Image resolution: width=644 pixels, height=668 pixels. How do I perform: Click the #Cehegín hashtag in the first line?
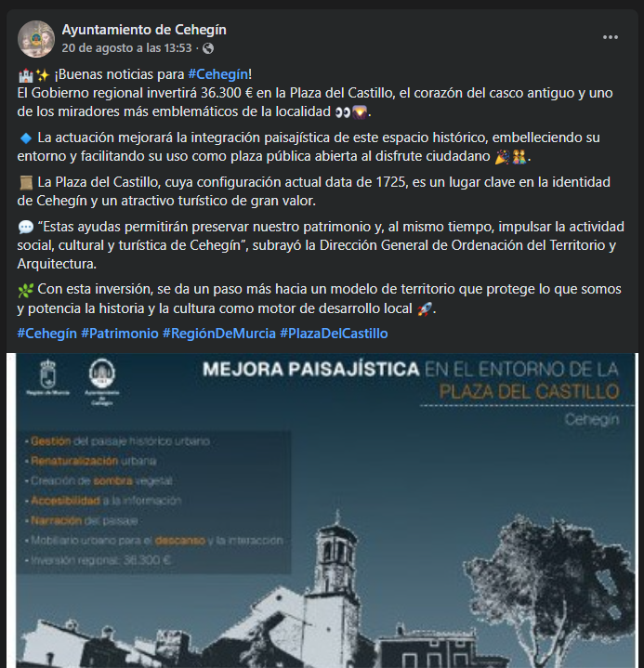(x=218, y=74)
